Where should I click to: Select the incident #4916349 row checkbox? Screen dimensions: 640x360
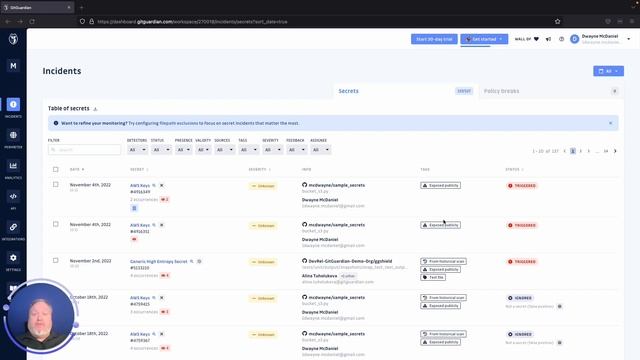[56, 184]
